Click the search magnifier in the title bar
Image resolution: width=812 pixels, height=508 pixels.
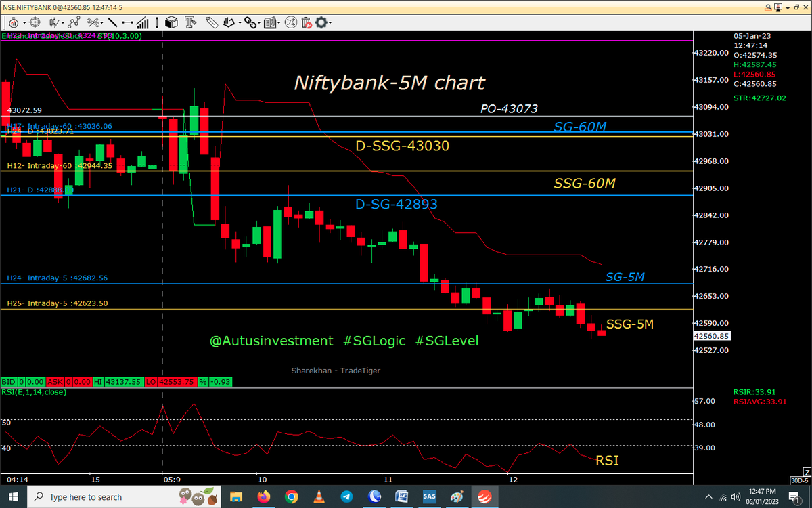[x=768, y=5]
